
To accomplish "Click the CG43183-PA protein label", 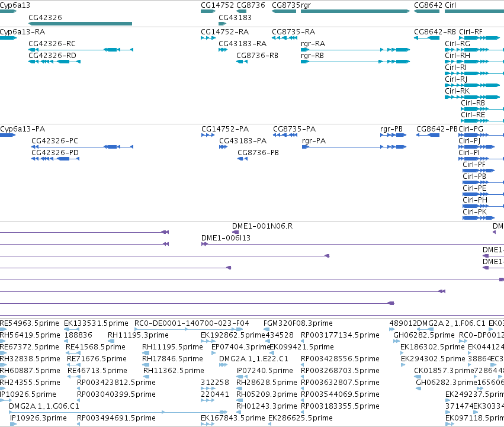I will [x=243, y=141].
